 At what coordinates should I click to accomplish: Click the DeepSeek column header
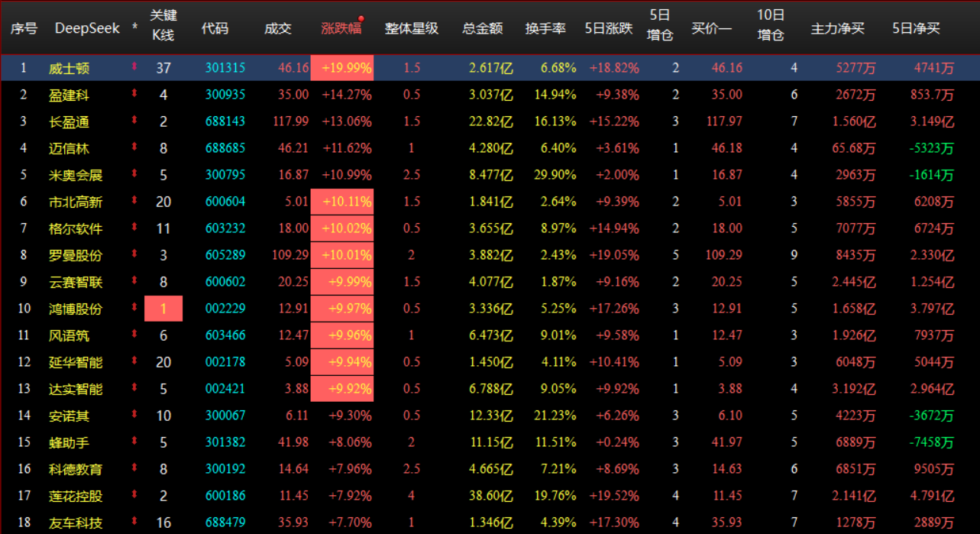pos(87,28)
